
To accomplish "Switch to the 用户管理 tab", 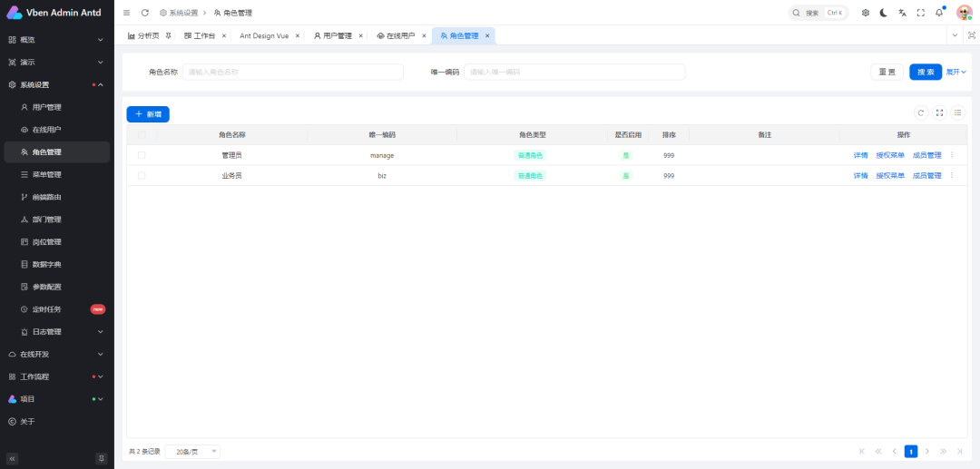I will pyautogui.click(x=332, y=35).
